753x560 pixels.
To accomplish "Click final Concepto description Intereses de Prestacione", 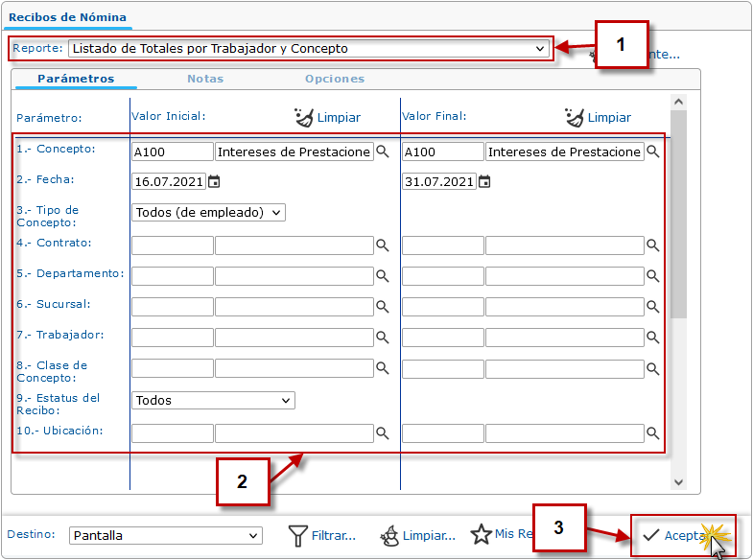I will point(565,152).
